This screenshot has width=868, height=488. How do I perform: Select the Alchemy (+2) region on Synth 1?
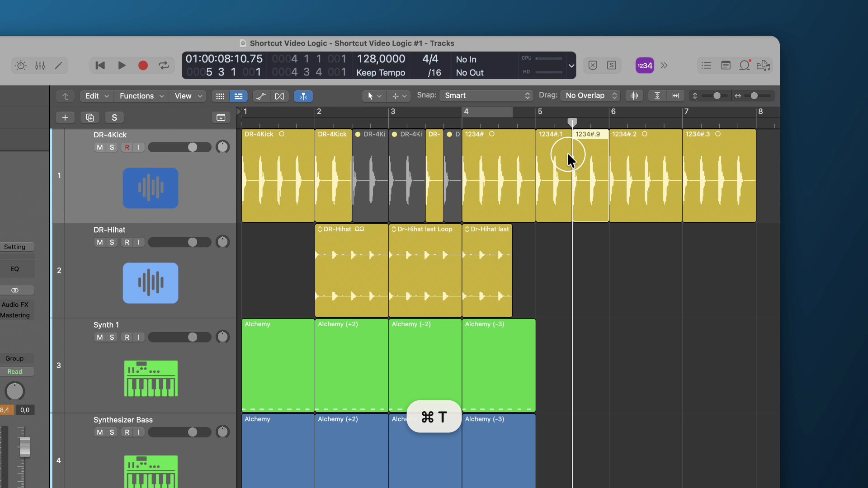(x=352, y=365)
